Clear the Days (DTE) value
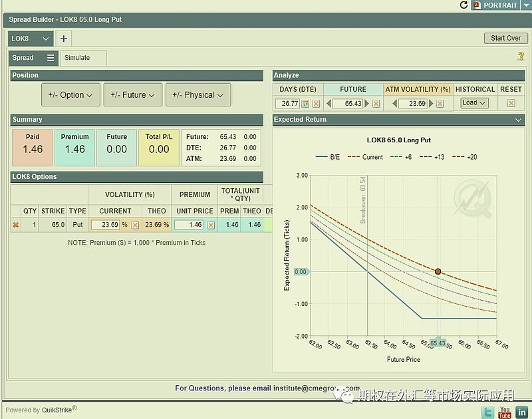532x419 pixels. [x=316, y=104]
